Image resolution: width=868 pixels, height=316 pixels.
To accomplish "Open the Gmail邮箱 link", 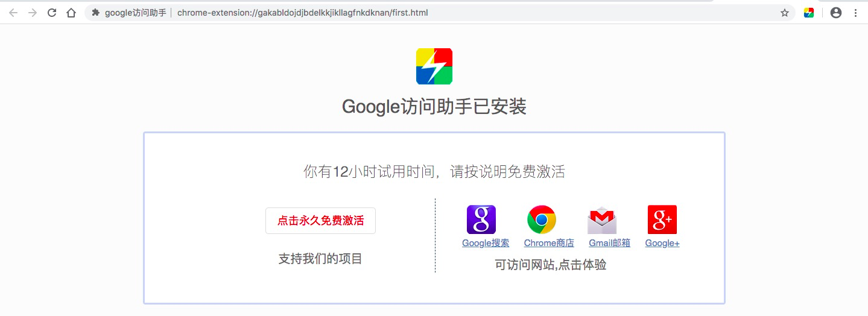I will tap(609, 243).
